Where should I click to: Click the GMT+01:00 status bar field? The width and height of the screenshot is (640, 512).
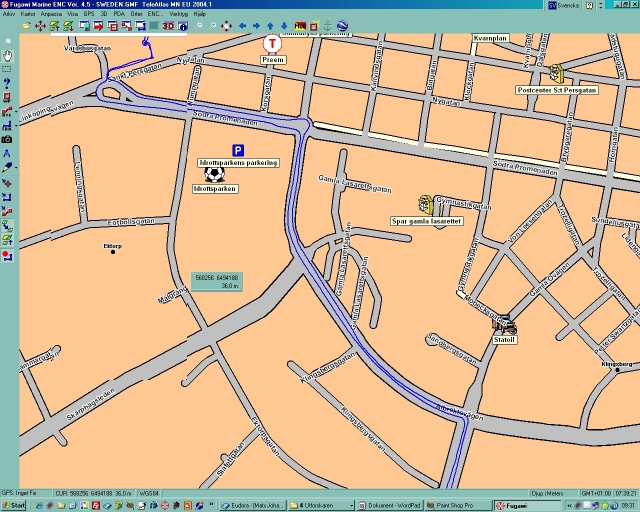[595, 494]
